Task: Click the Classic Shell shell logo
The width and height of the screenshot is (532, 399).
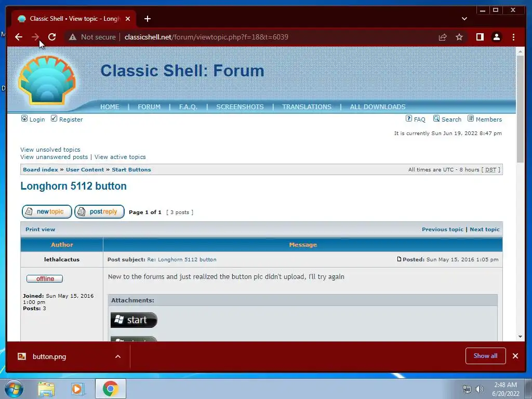Action: [47, 81]
